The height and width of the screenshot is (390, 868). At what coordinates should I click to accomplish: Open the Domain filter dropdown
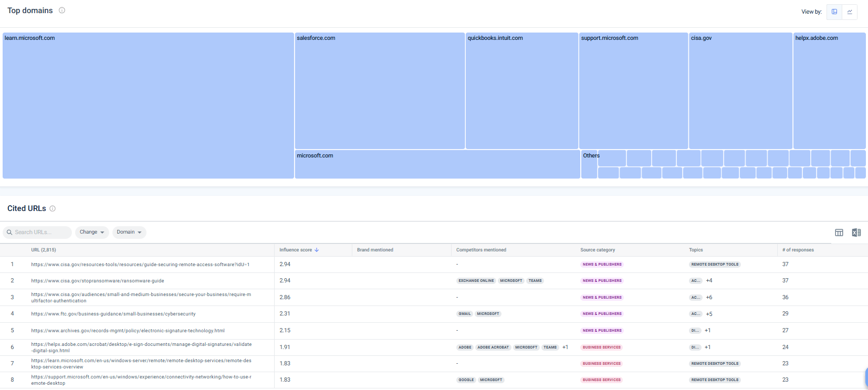tap(129, 232)
